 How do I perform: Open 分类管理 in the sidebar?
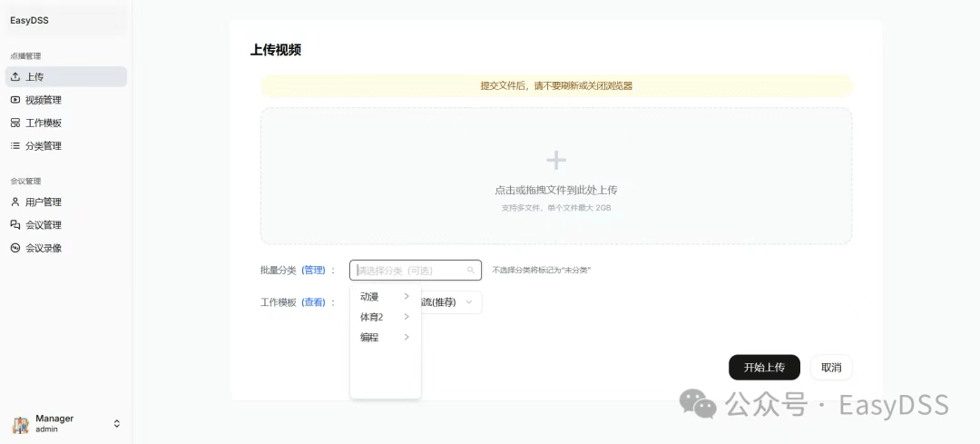point(66,145)
